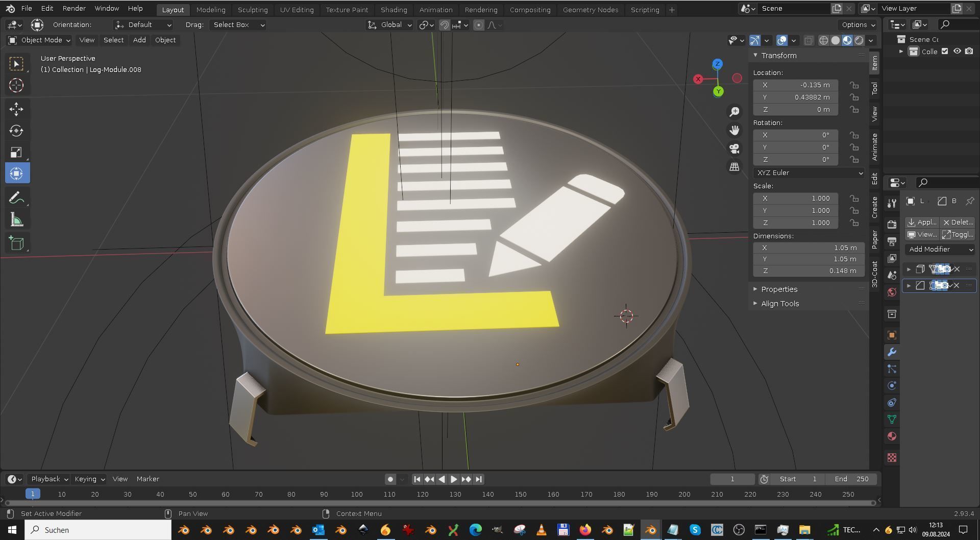Screen dimensions: 980x540
Task: Select the Transform tool
Action: [16, 174]
